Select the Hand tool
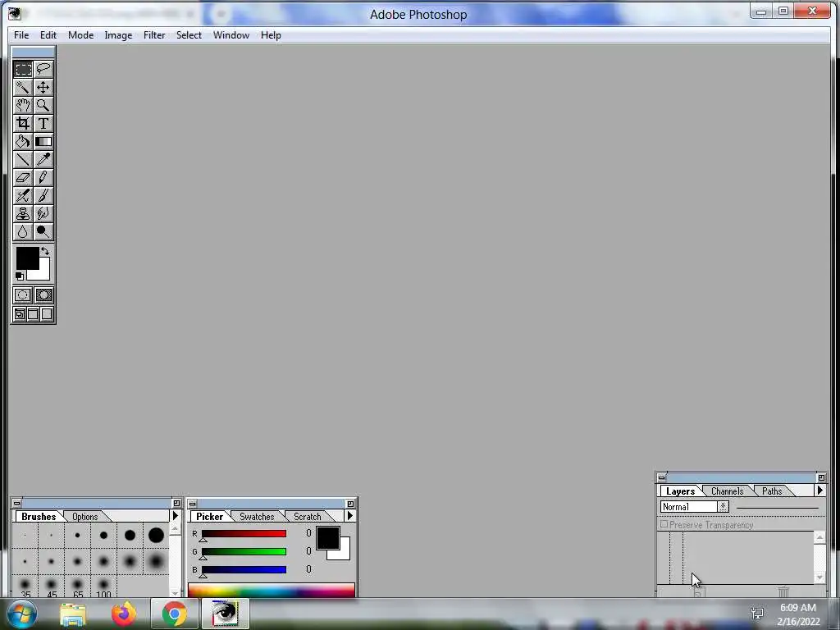 click(x=23, y=106)
